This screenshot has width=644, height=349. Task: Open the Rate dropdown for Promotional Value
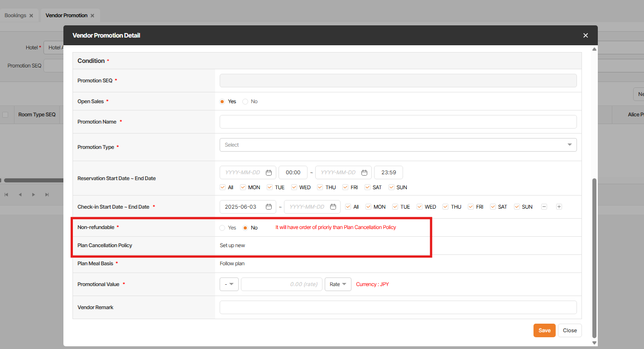pyautogui.click(x=338, y=284)
